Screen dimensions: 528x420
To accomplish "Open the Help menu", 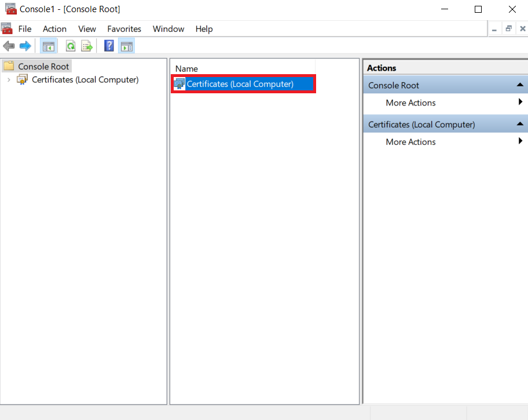I will 204,29.
